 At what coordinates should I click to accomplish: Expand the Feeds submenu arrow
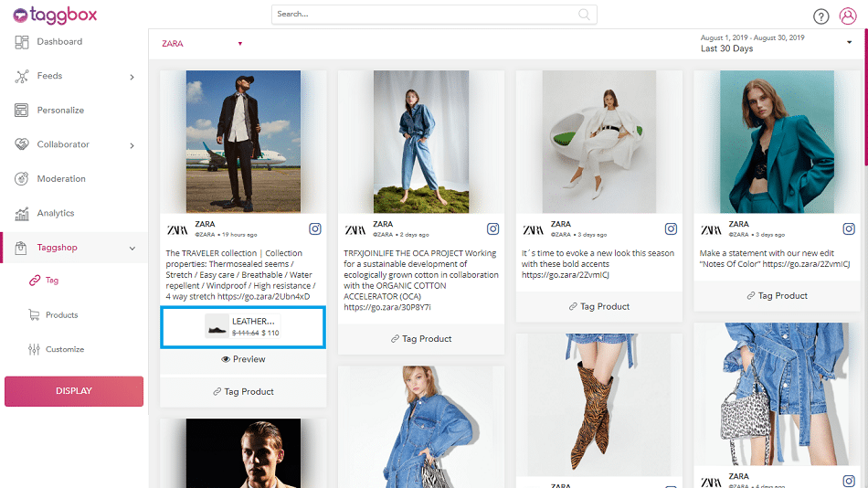(x=132, y=77)
